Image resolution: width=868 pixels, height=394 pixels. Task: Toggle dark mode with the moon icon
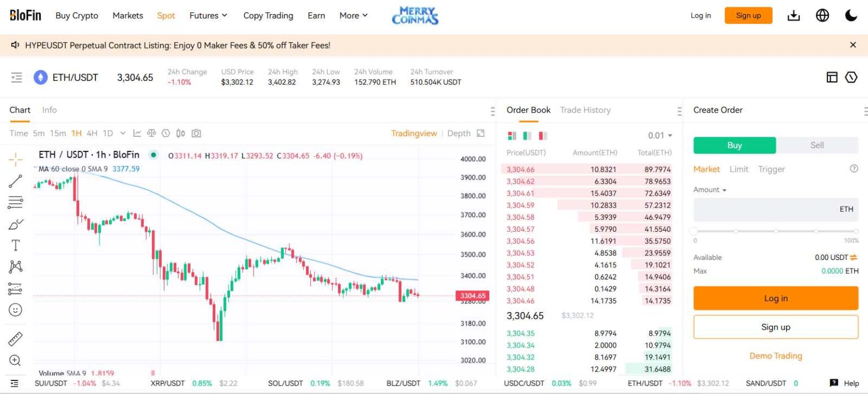pos(852,15)
